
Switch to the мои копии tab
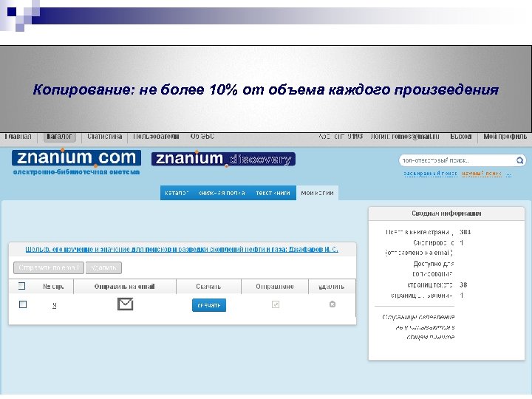(317, 193)
